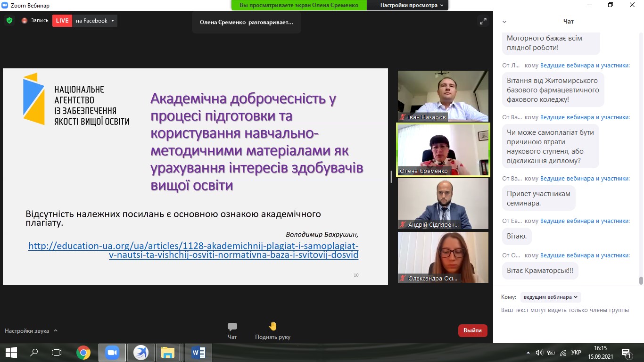Click the chat panel scrollbar thumb
The height and width of the screenshot is (362, 644).
click(x=641, y=281)
